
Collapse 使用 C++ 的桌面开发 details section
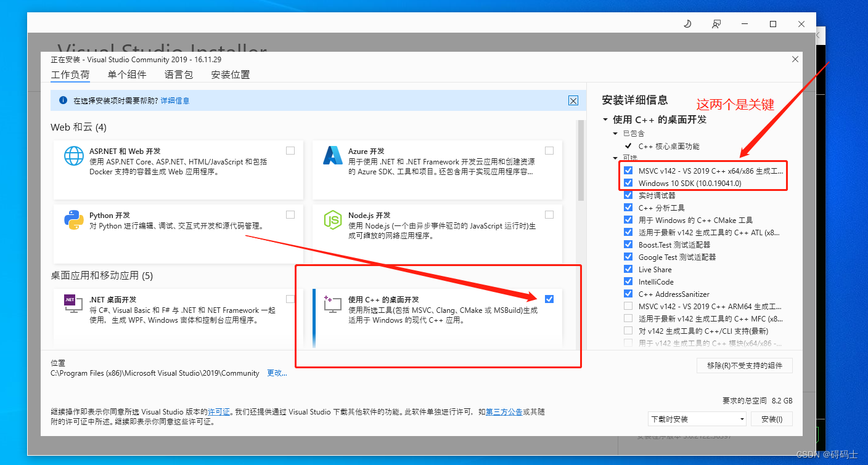[605, 119]
